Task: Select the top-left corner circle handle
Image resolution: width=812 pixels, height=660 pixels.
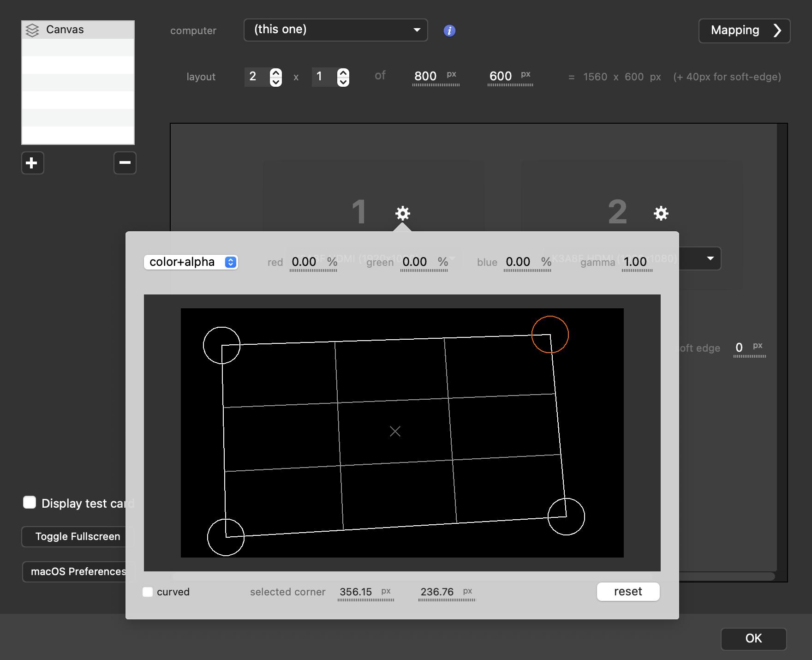Action: pos(222,345)
